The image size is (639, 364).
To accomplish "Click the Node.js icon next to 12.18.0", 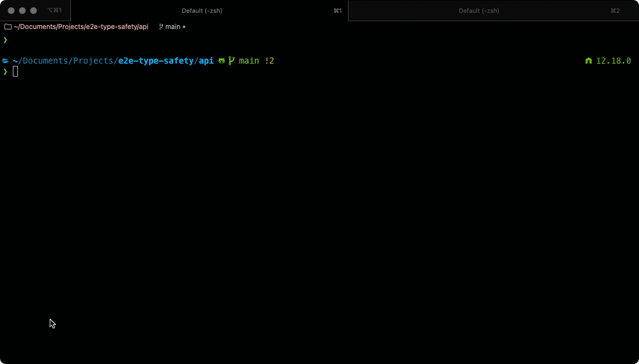I will [x=589, y=61].
